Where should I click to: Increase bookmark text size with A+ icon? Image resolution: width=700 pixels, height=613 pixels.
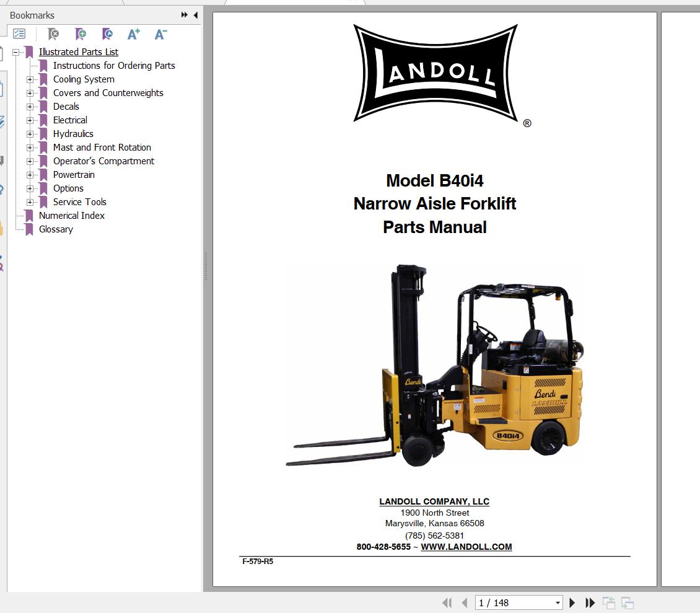pos(133,34)
